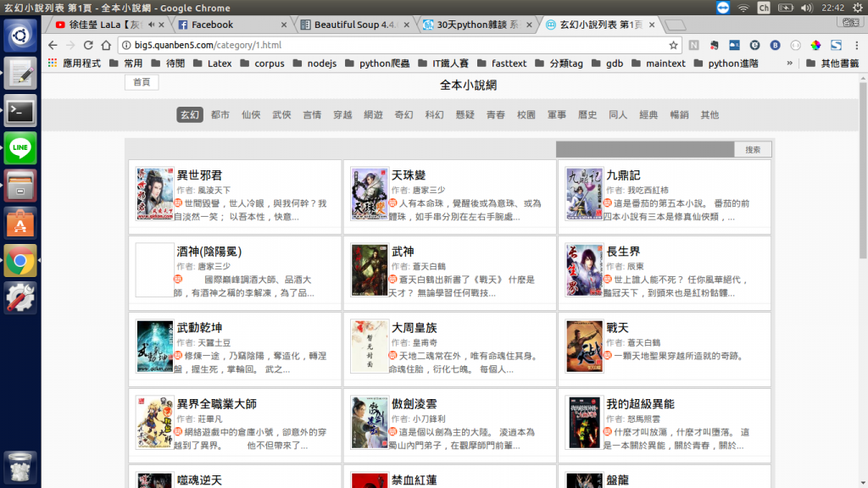
Task: Click the apps grid bookmark icon
Action: click(x=53, y=63)
